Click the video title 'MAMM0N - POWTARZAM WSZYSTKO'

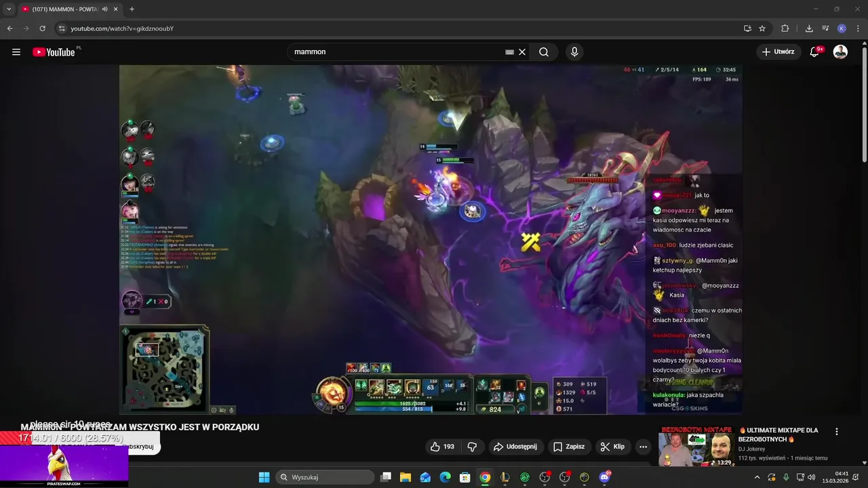click(x=140, y=427)
